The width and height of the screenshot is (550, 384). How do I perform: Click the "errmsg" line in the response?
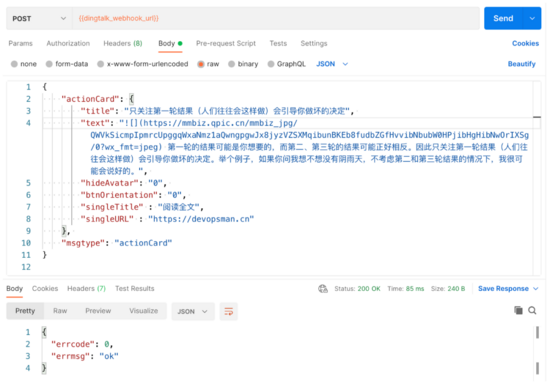85,356
